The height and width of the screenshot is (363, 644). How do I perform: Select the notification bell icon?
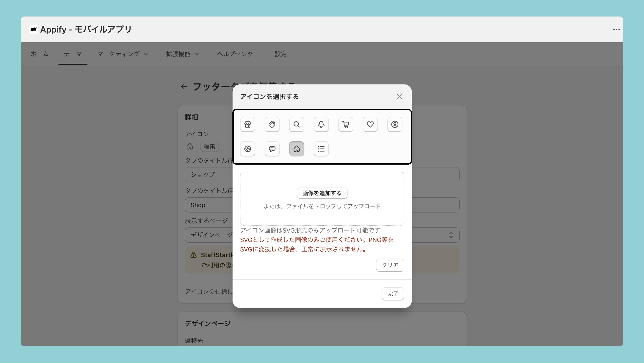click(x=321, y=124)
